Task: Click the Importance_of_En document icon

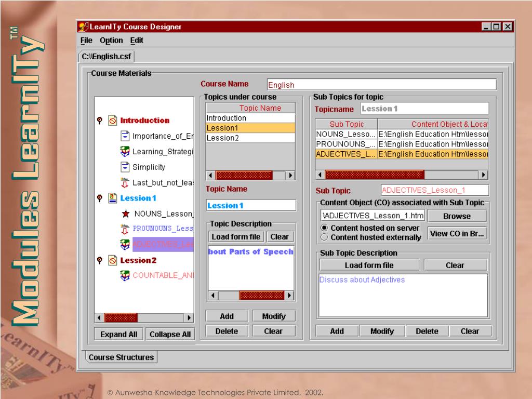Action: coord(125,136)
